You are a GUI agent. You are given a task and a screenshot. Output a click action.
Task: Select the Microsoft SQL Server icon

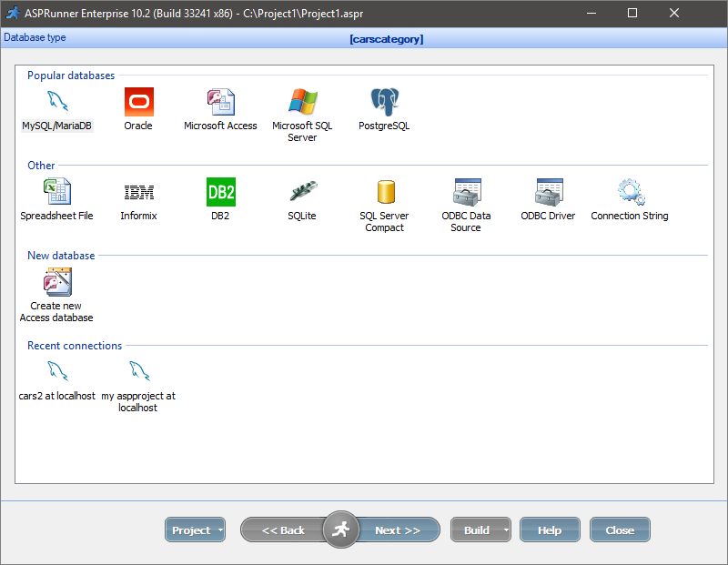302,102
